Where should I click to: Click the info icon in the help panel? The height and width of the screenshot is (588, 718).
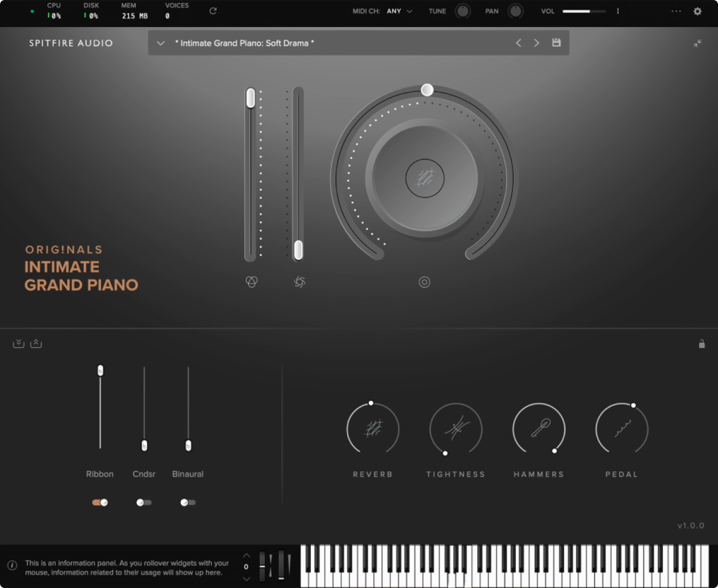[x=12, y=565]
